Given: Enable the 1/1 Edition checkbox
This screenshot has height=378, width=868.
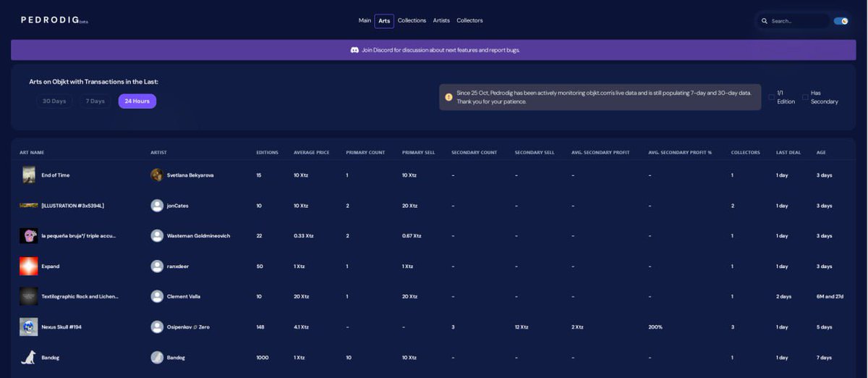Looking at the screenshot, I should [771, 97].
